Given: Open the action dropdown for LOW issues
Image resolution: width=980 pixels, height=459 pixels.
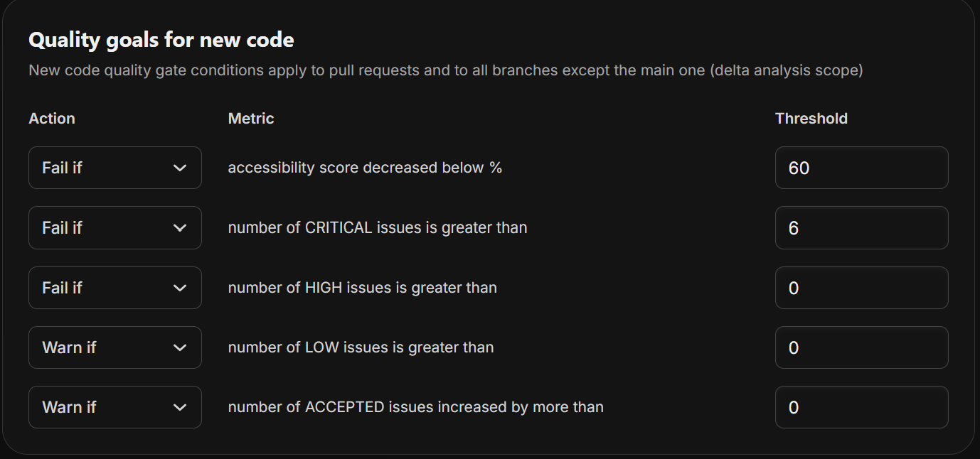Looking at the screenshot, I should click(114, 347).
